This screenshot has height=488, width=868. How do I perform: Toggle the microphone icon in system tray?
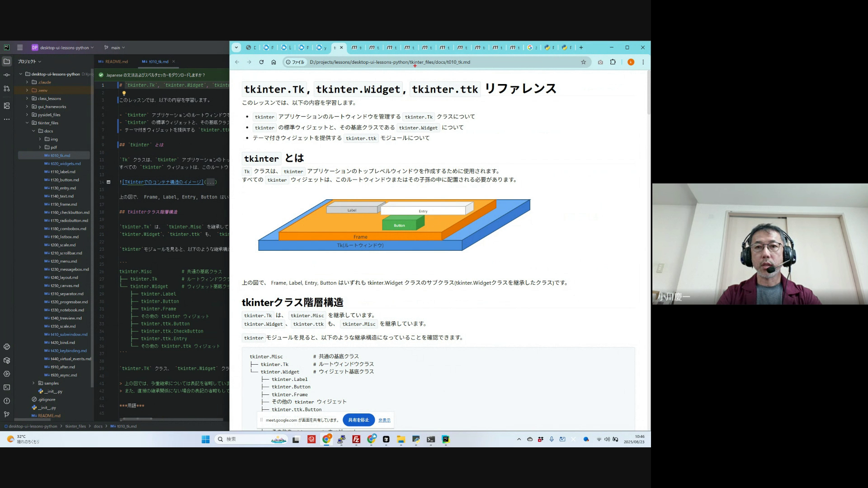552,439
